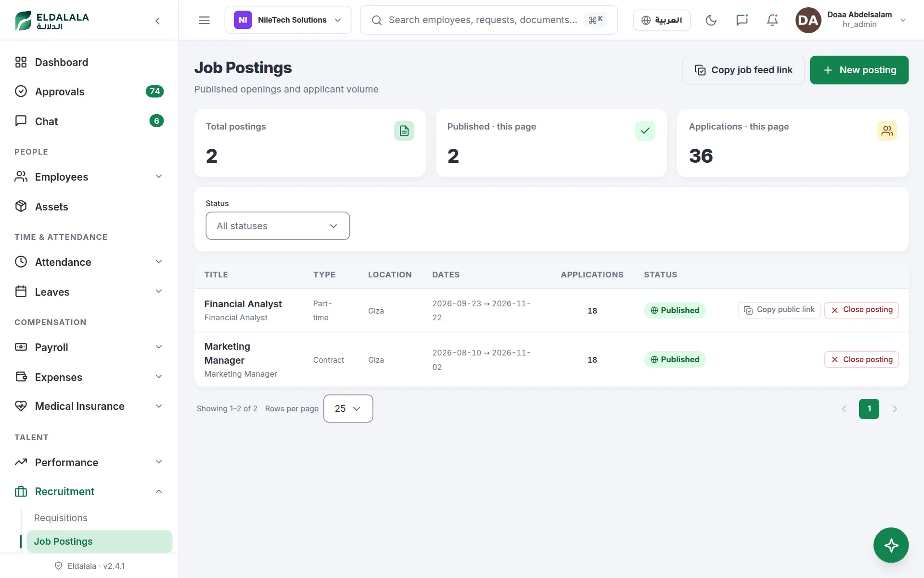The image size is (924, 578).
Task: Close the Financial Analyst posting
Action: 861,310
